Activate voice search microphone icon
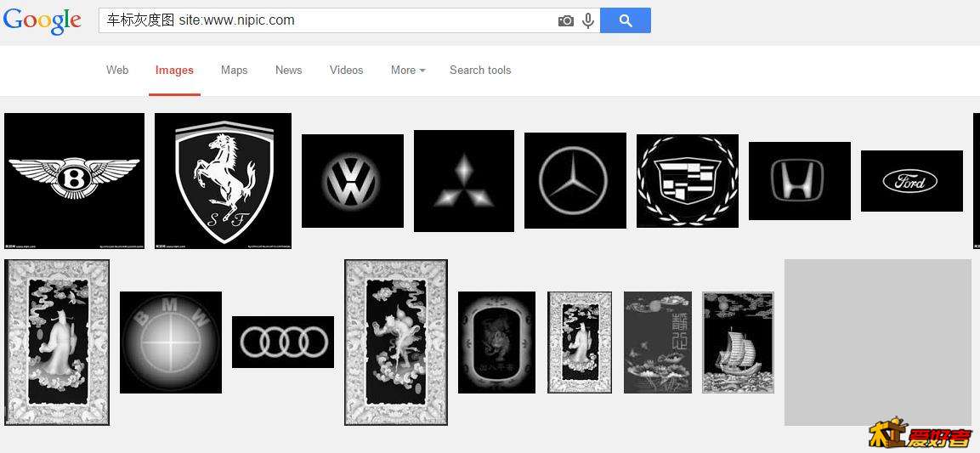 (587, 20)
